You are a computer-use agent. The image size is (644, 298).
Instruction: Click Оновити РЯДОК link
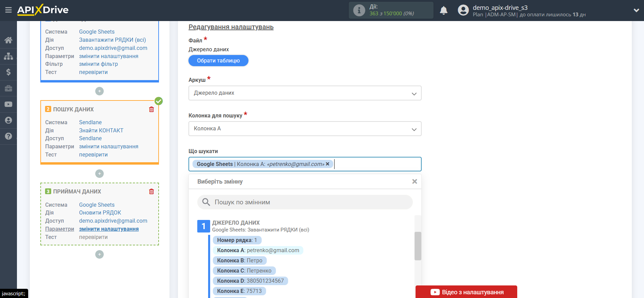(100, 212)
